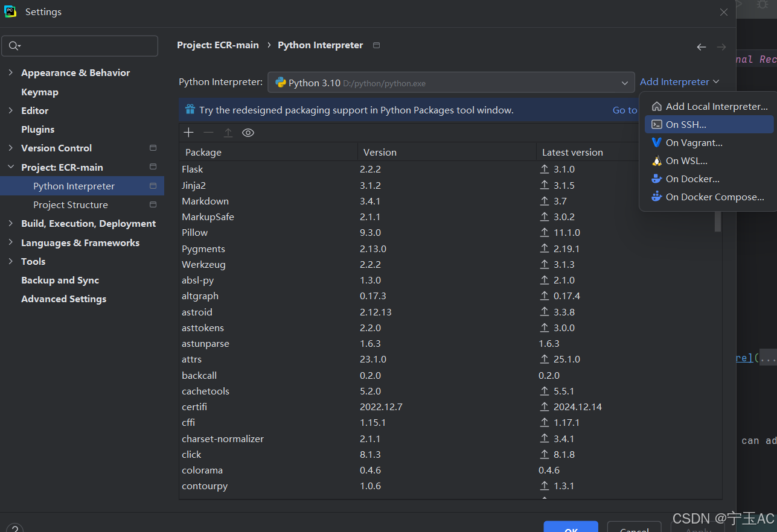Click upgrade arrow icon for Pillow
This screenshot has width=777, height=532.
(545, 233)
